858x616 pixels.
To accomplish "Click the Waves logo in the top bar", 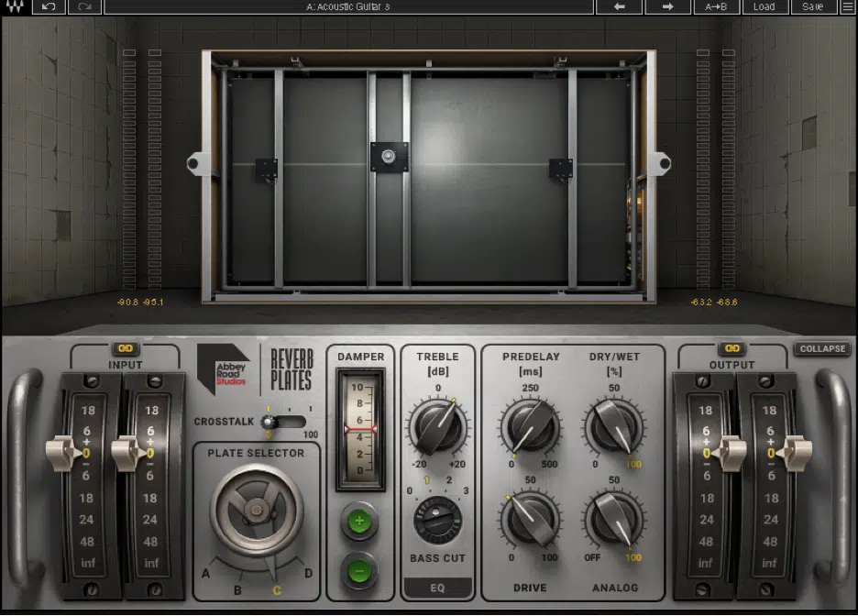I will pos(15,6).
